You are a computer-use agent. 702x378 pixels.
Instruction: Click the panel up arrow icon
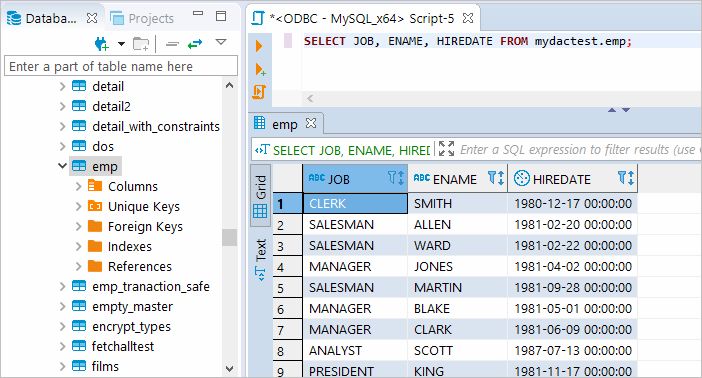(x=612, y=110)
